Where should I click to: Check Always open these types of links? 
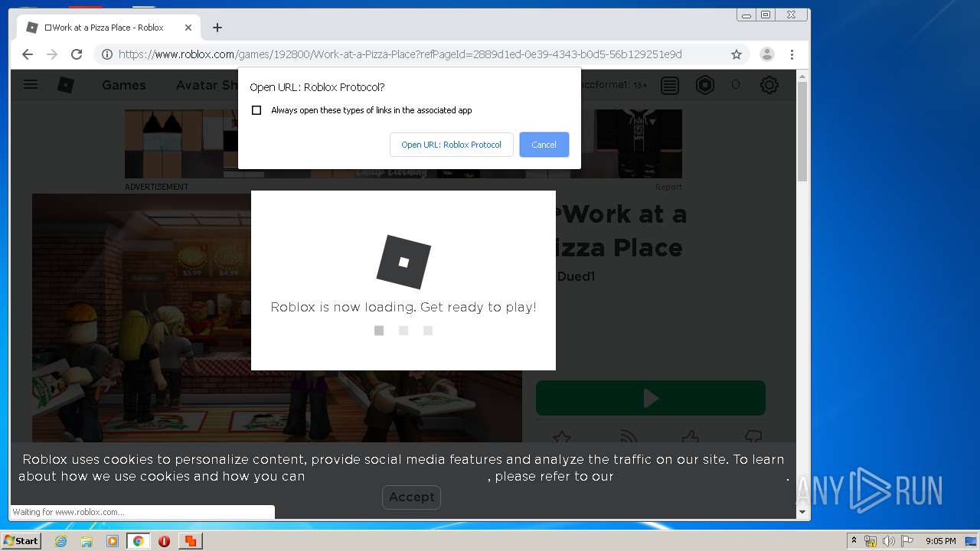256,110
